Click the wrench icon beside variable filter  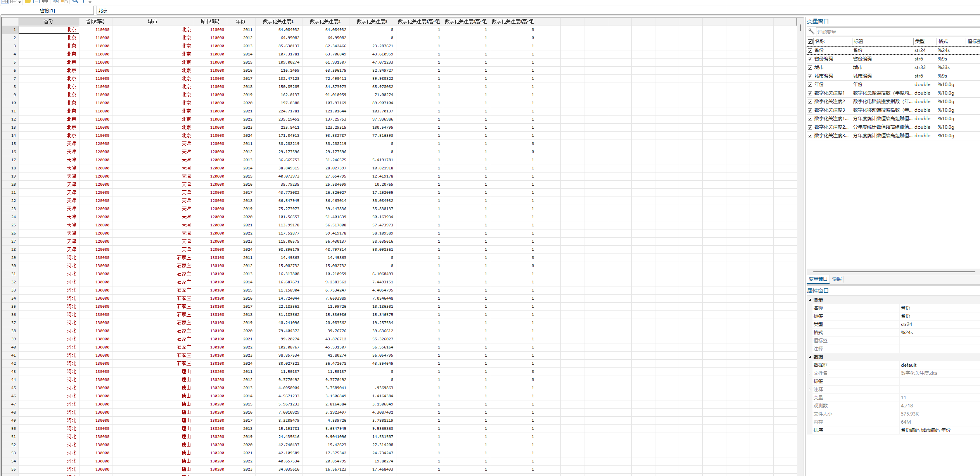point(811,31)
